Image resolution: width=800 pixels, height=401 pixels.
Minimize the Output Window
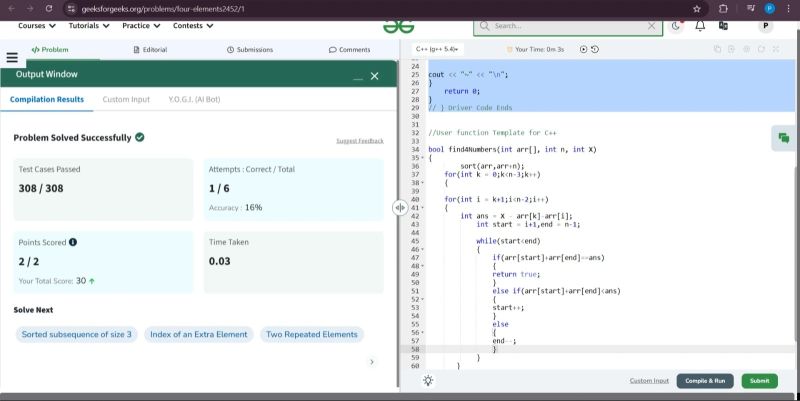(x=358, y=77)
